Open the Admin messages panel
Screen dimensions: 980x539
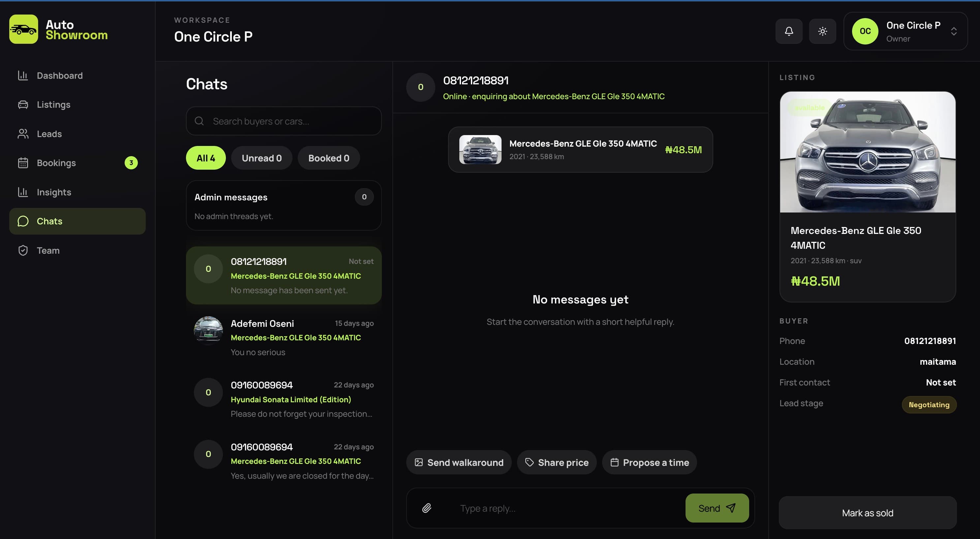[x=284, y=206]
